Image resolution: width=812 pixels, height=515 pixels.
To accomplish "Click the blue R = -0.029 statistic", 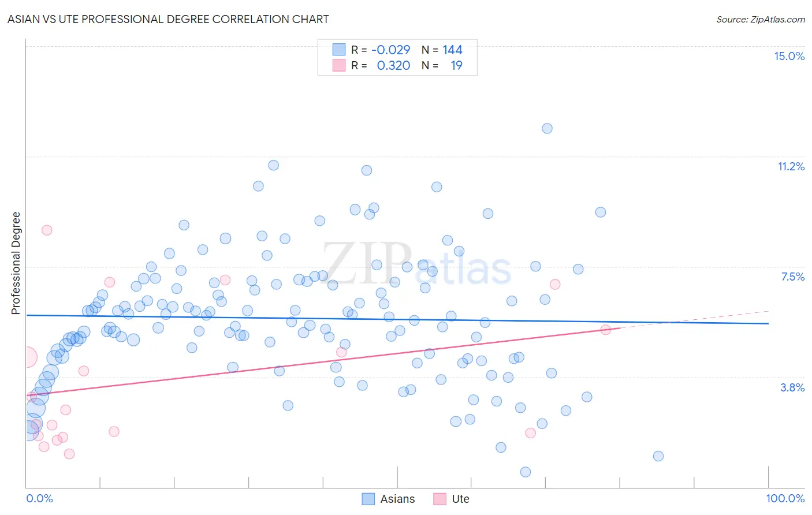I will [381, 50].
